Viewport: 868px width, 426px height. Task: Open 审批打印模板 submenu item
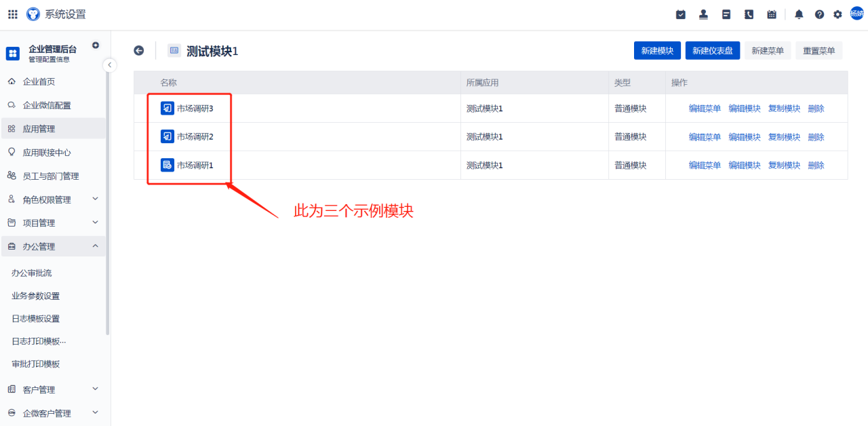(x=36, y=364)
